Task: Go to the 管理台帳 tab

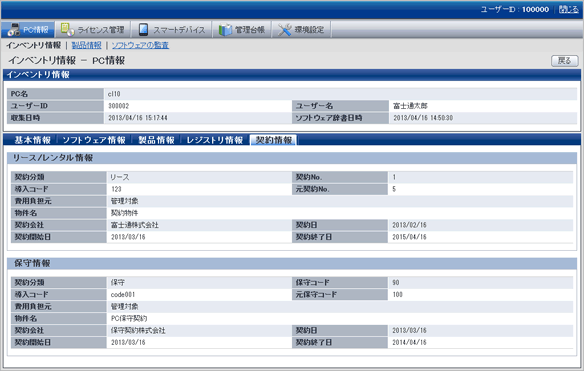Action: [242, 29]
